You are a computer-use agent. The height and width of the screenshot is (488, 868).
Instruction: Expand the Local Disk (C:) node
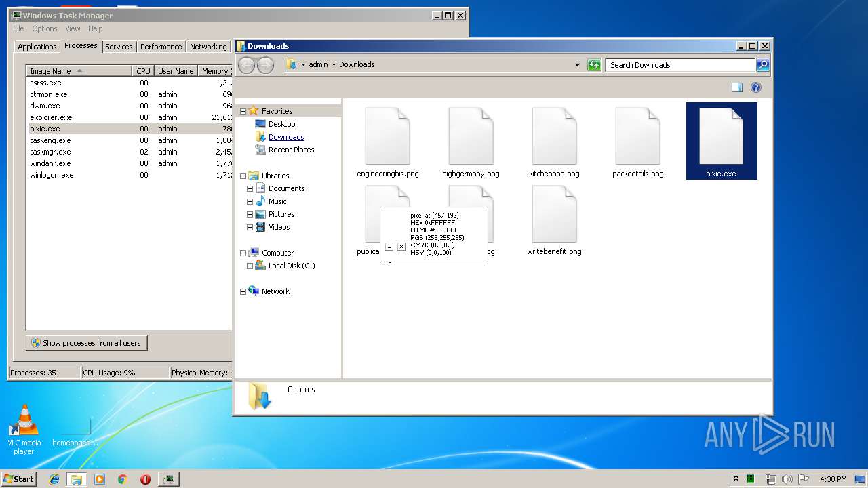coord(250,266)
